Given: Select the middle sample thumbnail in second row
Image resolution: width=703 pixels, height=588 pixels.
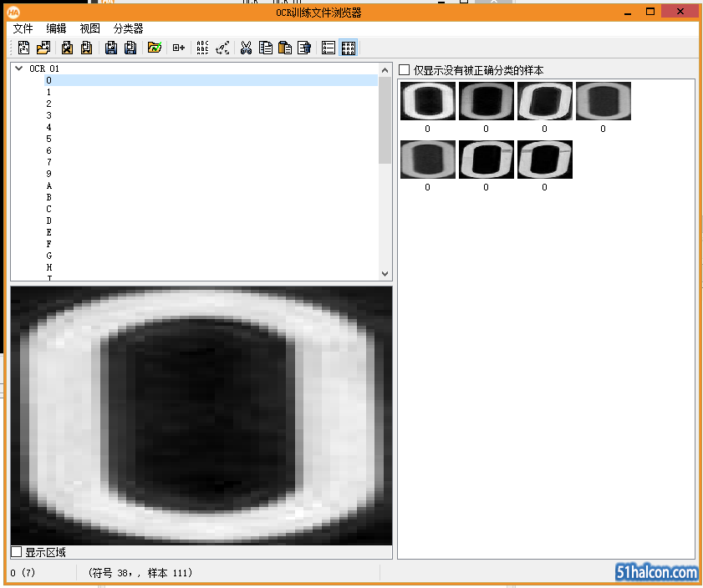Looking at the screenshot, I should 486,160.
